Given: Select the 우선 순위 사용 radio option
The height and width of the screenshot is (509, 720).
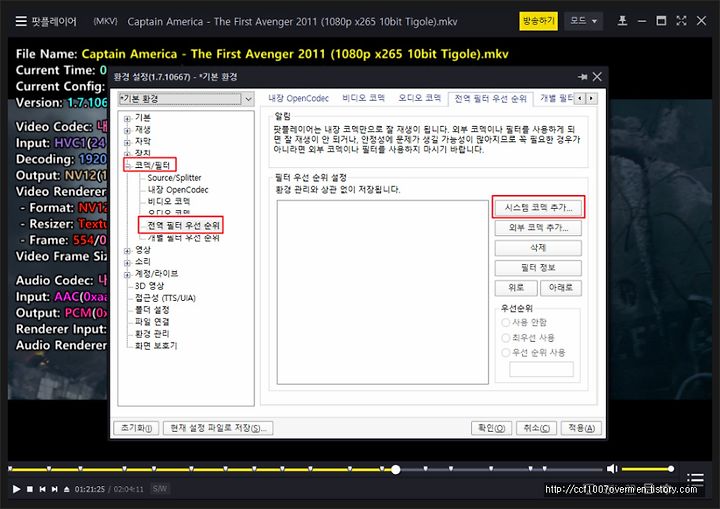Looking at the screenshot, I should [506, 353].
